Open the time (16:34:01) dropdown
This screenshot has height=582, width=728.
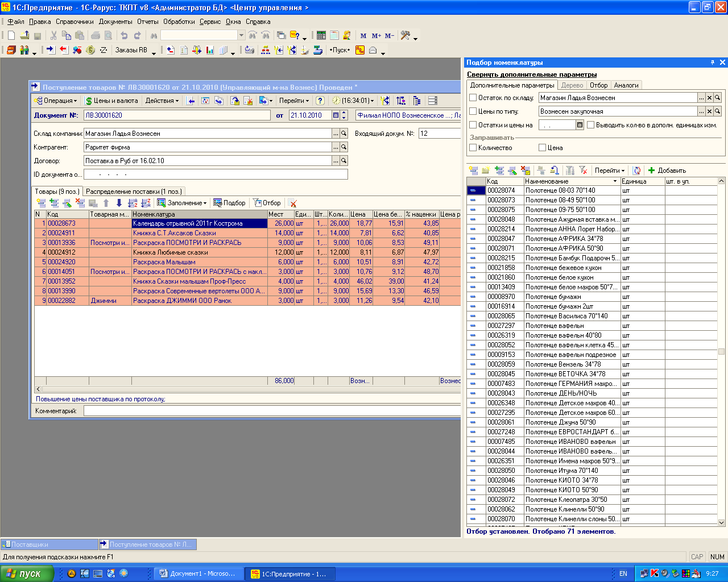pyautogui.click(x=353, y=101)
